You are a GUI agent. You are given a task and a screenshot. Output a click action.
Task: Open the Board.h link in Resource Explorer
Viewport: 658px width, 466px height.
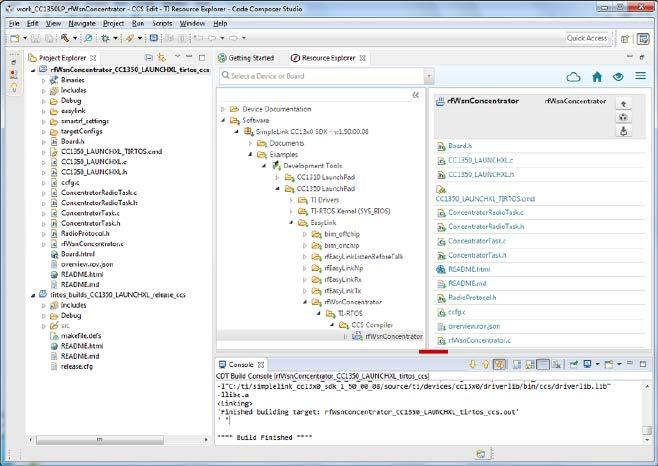click(460, 146)
